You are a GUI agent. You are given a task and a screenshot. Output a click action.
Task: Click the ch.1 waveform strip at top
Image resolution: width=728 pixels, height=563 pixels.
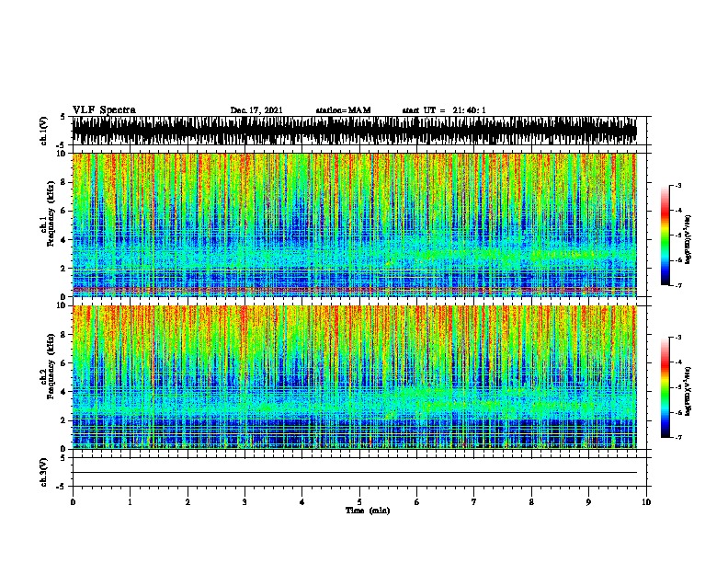(x=355, y=131)
